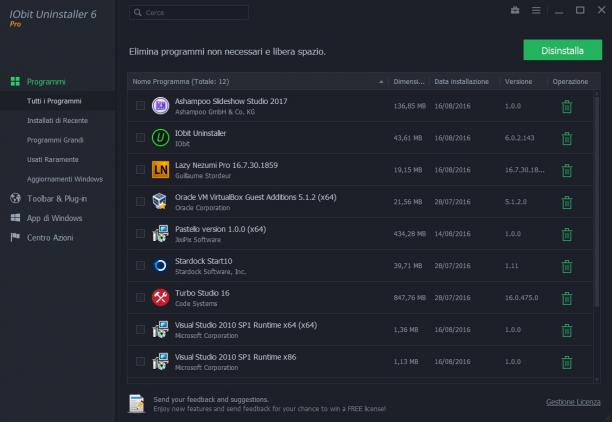Open the hamburger options menu
The height and width of the screenshot is (422, 612).
[x=536, y=11]
